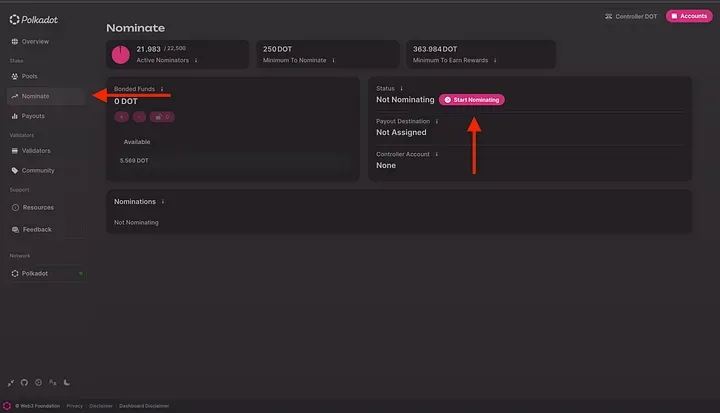Toggle dark mode with moon icon
720x413 pixels.
click(x=67, y=382)
